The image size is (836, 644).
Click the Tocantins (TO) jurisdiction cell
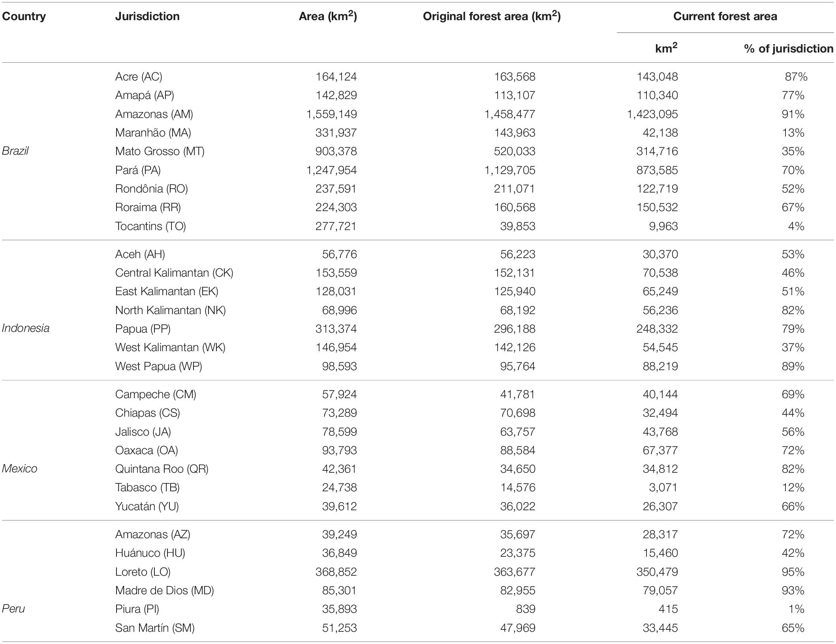(x=150, y=226)
